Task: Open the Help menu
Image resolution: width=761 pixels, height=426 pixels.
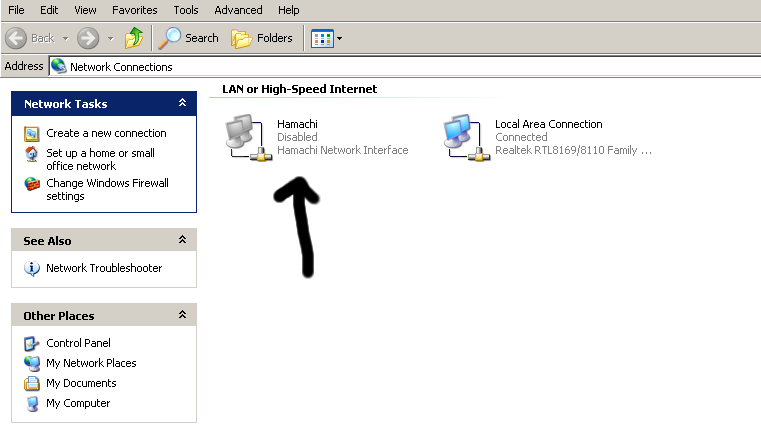Action: point(288,10)
